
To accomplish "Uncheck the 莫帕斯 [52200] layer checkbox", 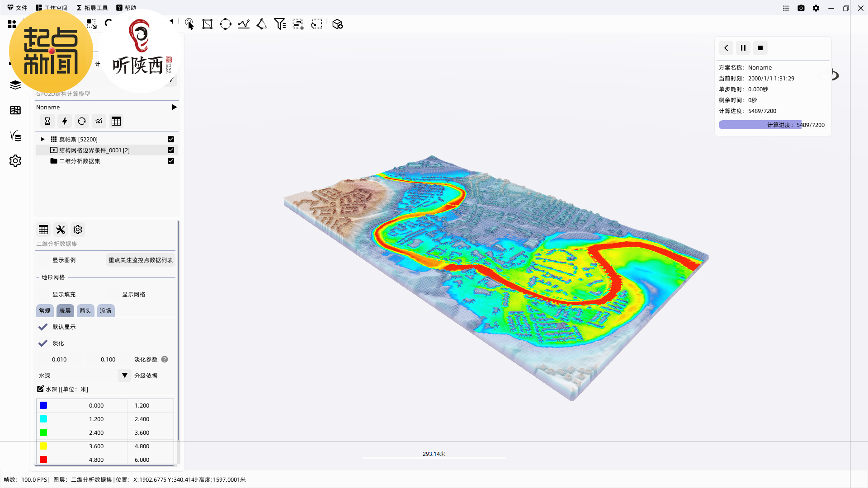I will point(171,139).
